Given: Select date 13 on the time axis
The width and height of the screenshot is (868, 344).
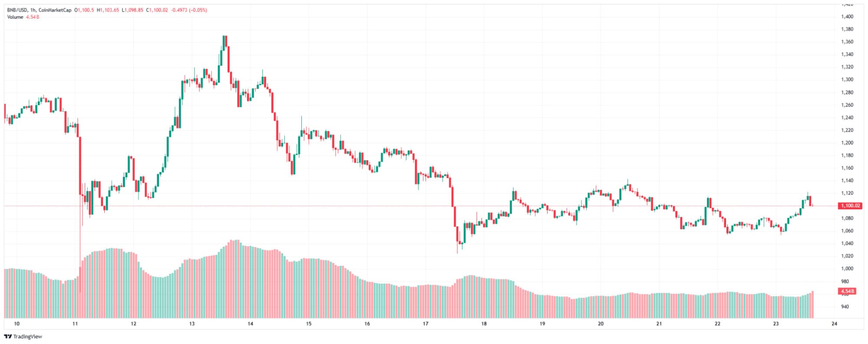Looking at the screenshot, I should (192, 324).
